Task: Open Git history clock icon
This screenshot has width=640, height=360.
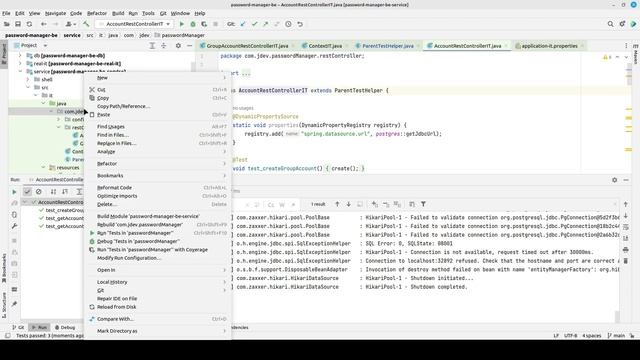Action: click(x=288, y=24)
